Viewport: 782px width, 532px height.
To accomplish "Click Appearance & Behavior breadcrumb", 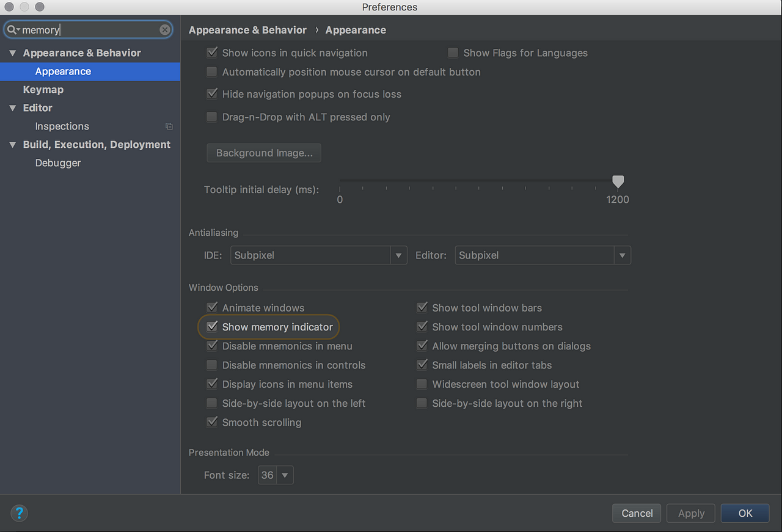I will point(247,30).
